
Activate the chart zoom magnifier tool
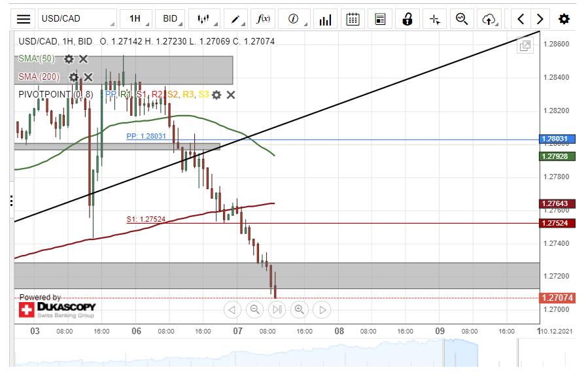point(462,19)
